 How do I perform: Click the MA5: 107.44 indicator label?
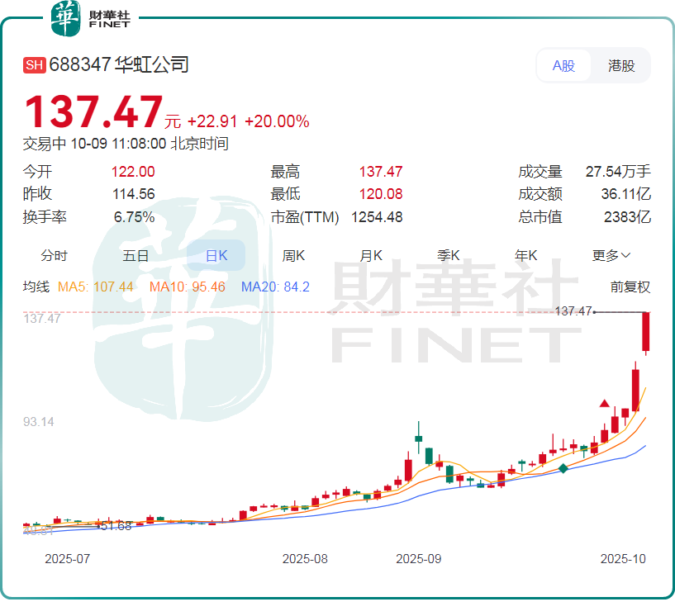pos(96,287)
